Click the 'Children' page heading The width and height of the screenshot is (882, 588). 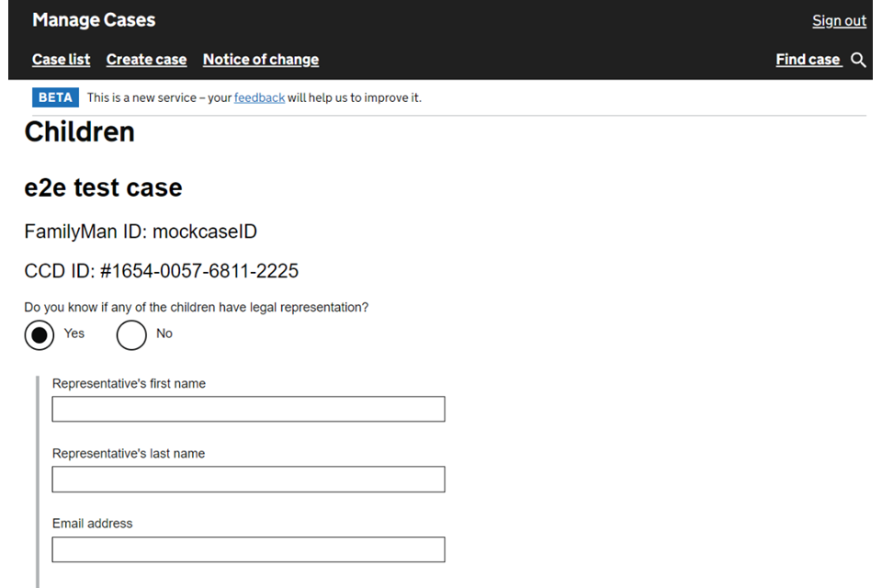(x=80, y=132)
